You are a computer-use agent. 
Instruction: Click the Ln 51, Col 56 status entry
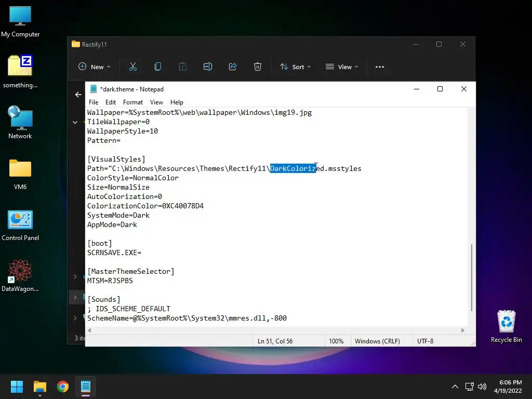point(275,341)
